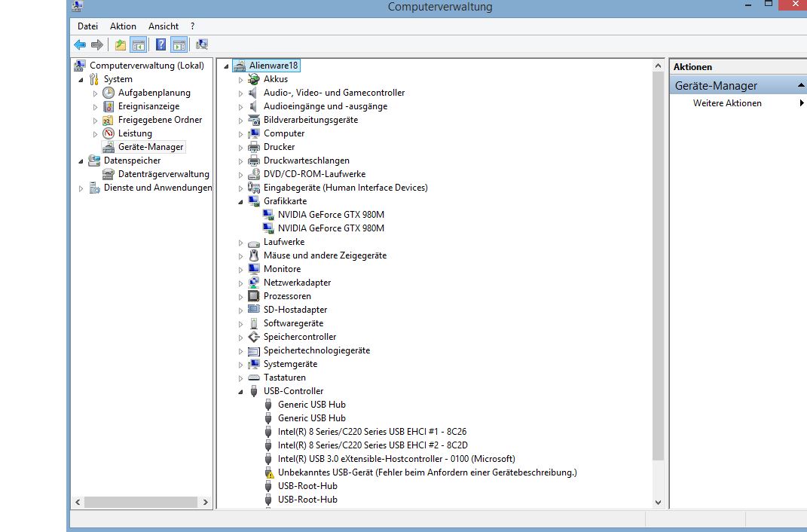This screenshot has height=532, width=807.
Task: Open the Ansicht menu
Action: [x=164, y=26]
